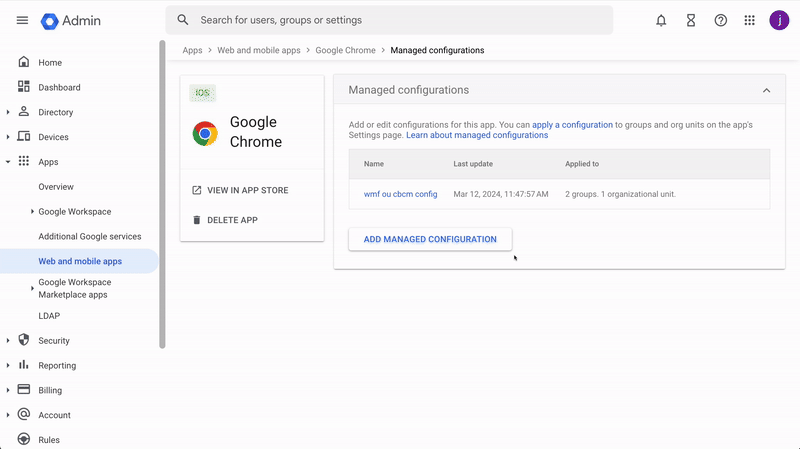Expand the Google Workspace submenu arrow
The width and height of the screenshot is (800, 449).
[32, 212]
